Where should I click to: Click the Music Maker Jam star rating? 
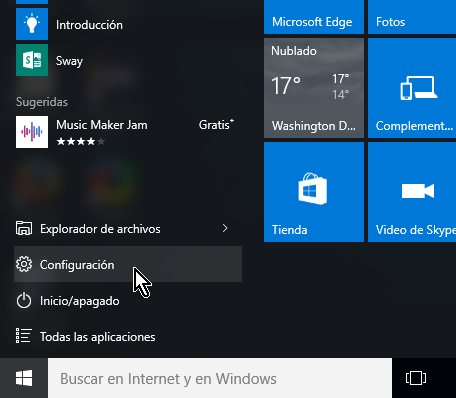point(81,142)
